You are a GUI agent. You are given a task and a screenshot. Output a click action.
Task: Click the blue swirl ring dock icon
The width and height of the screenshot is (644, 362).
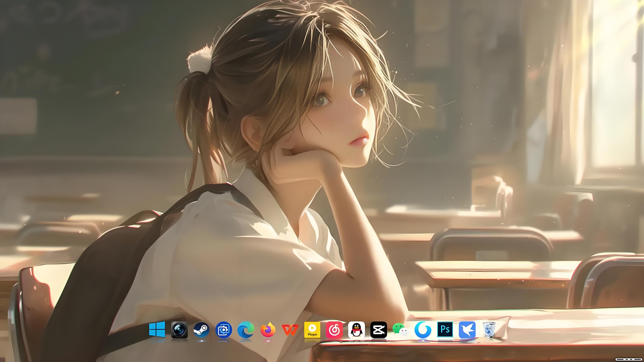[423, 330]
